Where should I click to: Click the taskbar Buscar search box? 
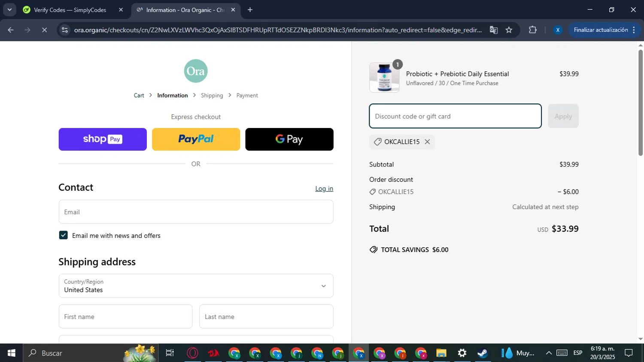(x=91, y=353)
